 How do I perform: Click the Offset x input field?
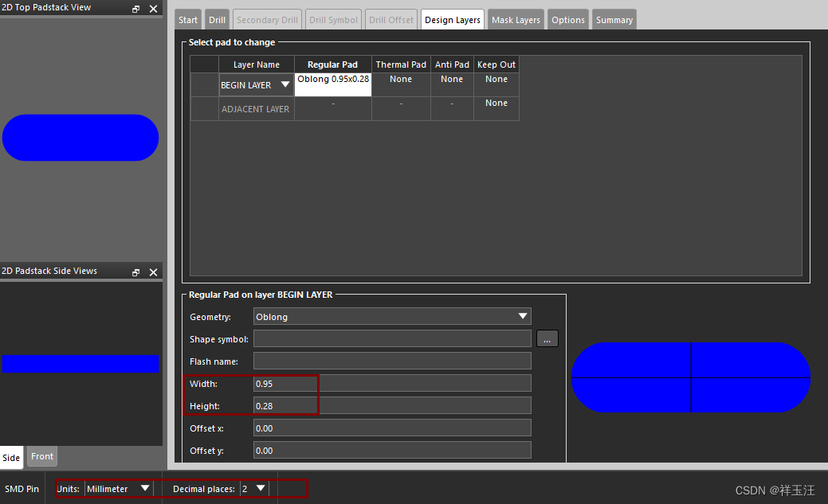tap(392, 428)
